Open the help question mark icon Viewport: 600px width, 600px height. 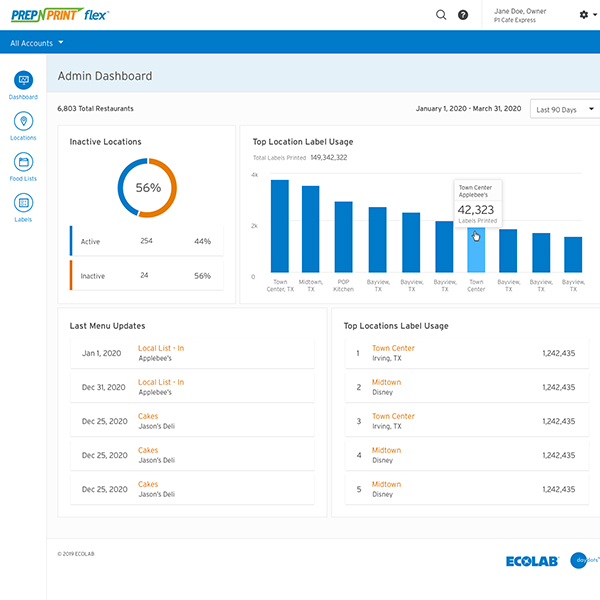(x=463, y=15)
